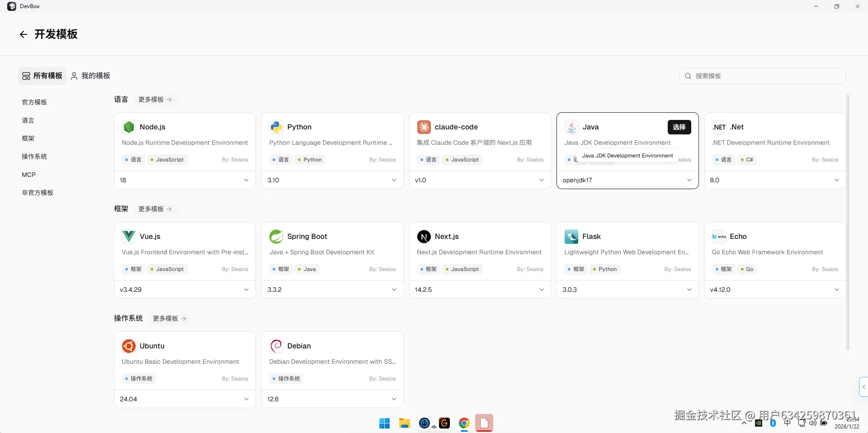Open the Echo version dropdown showing v4.12.0
This screenshot has height=433, width=868.
tap(775, 290)
